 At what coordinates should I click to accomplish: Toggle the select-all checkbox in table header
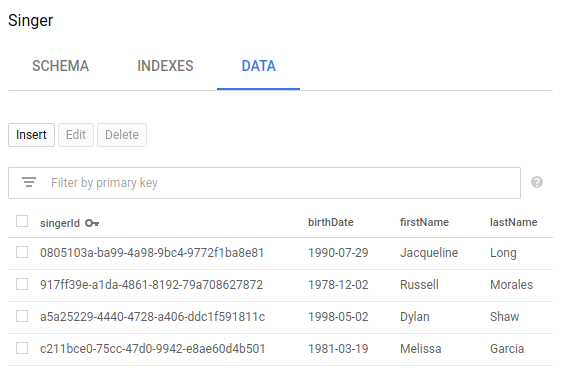[22, 221]
